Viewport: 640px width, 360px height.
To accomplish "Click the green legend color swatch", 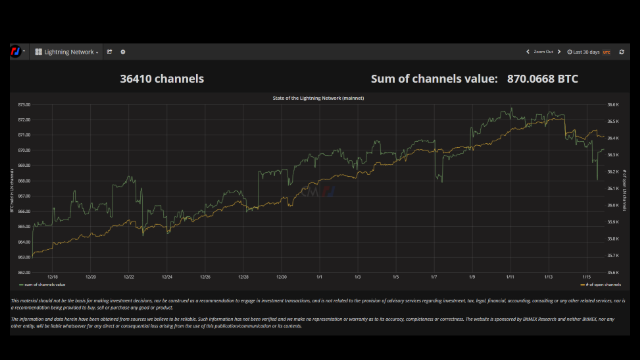I will 21,284.
